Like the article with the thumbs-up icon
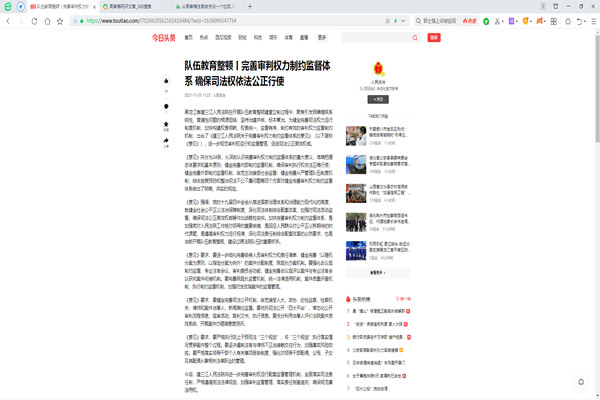 tap(166, 81)
